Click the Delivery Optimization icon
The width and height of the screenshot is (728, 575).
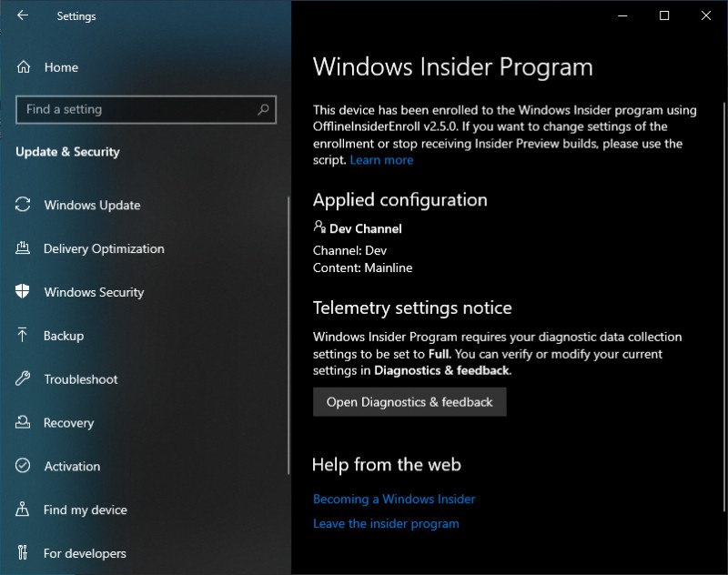(22, 248)
